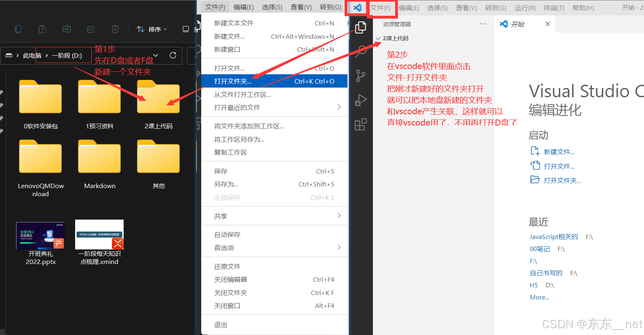
Task: Expand address bar history dropdown chevron
Action: click(156, 55)
